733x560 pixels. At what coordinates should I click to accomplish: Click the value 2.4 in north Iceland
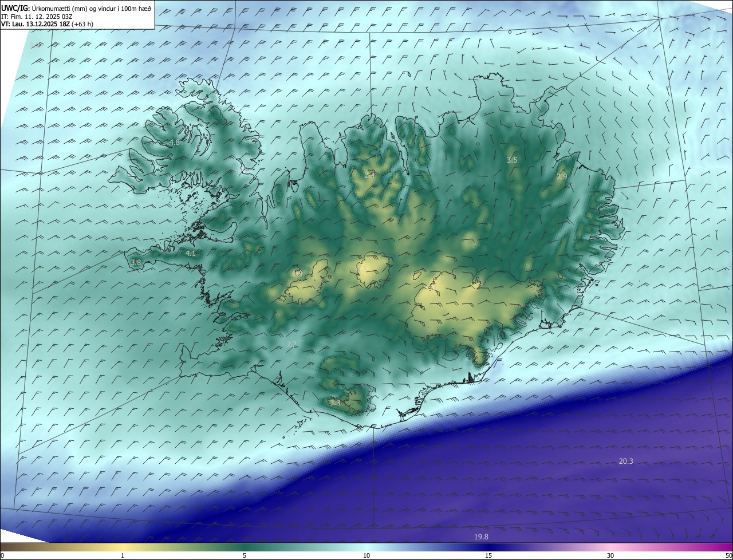tap(369, 175)
